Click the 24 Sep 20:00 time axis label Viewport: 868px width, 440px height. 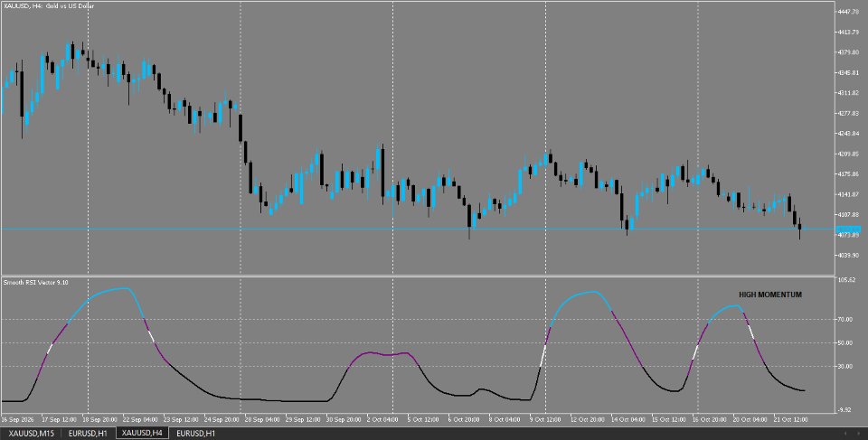(222, 419)
